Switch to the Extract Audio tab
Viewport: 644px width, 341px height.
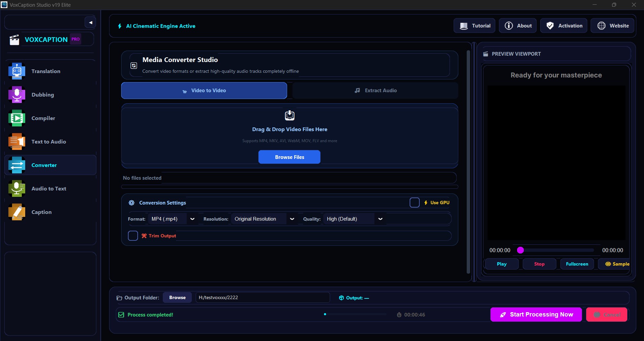(x=375, y=91)
